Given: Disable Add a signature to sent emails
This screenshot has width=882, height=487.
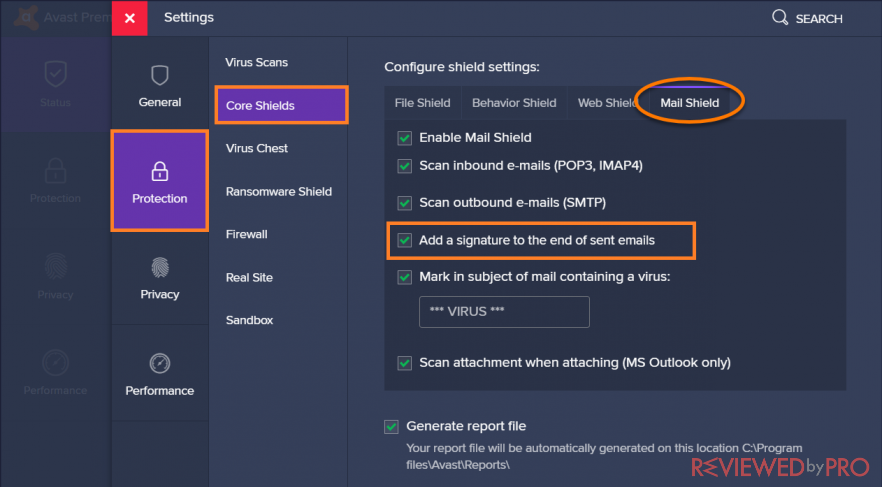Looking at the screenshot, I should (404, 241).
